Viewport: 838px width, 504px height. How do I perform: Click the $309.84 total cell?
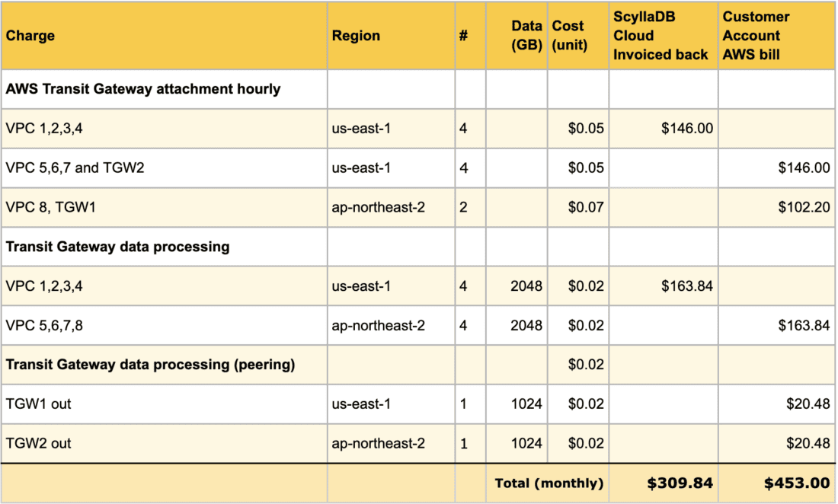click(x=664, y=483)
